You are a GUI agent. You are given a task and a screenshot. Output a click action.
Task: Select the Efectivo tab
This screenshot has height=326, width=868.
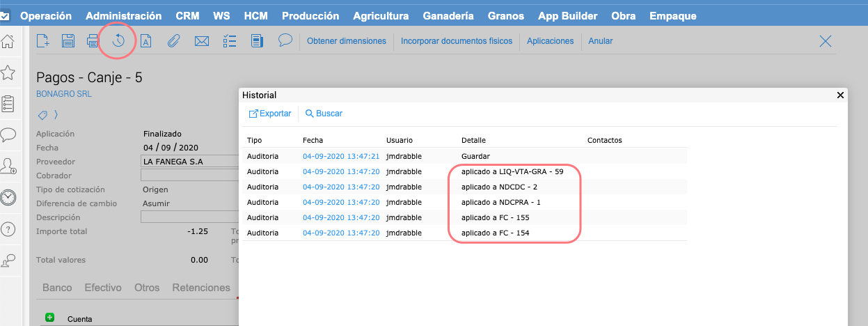point(103,288)
